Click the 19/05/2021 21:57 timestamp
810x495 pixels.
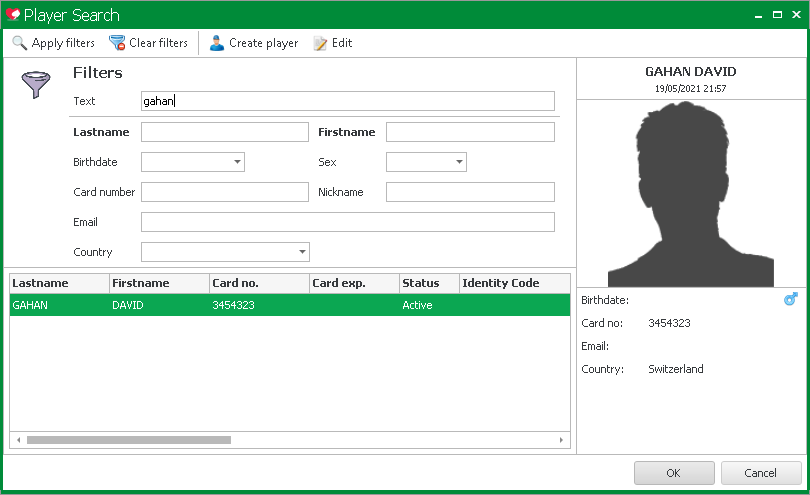pos(691,88)
